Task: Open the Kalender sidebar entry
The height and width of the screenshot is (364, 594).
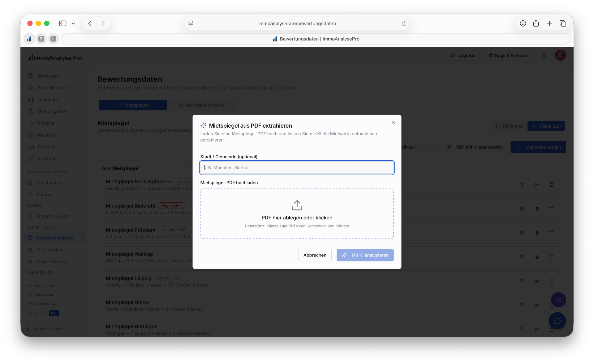Action: [47, 135]
